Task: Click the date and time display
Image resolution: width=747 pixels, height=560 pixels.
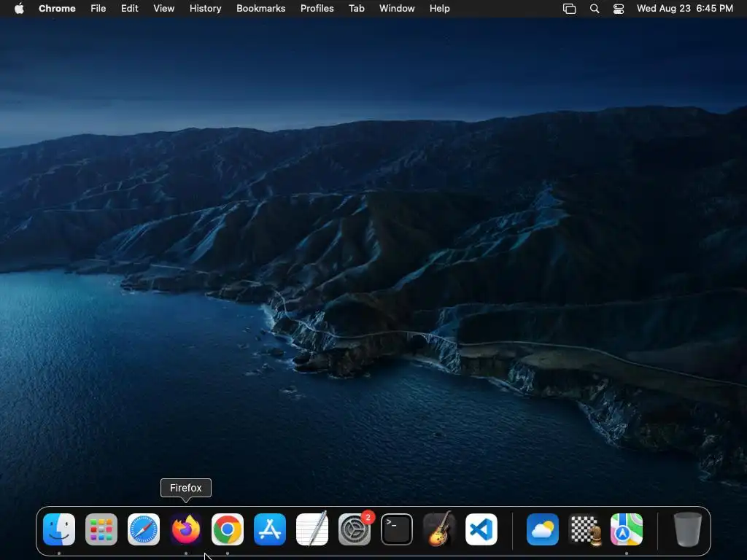Action: [685, 9]
